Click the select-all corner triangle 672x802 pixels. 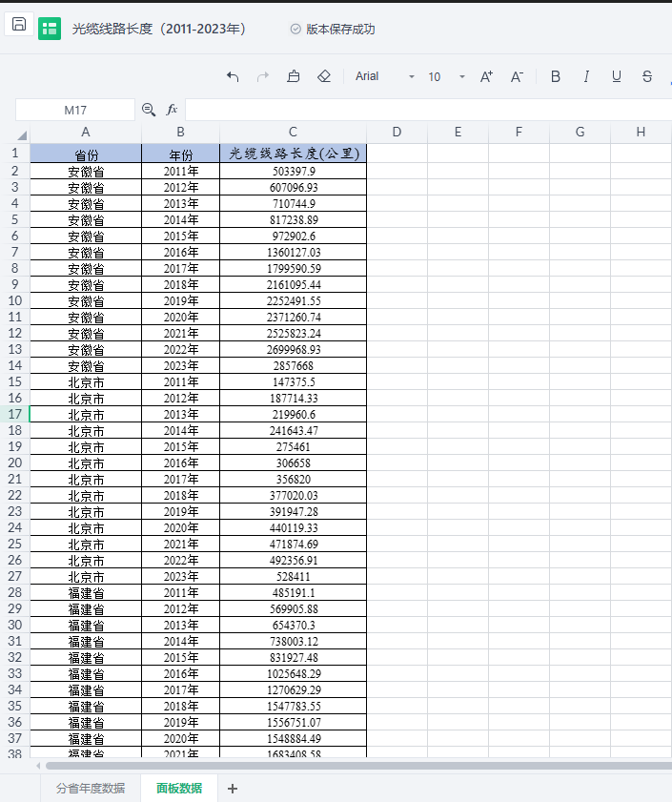[x=22, y=135]
